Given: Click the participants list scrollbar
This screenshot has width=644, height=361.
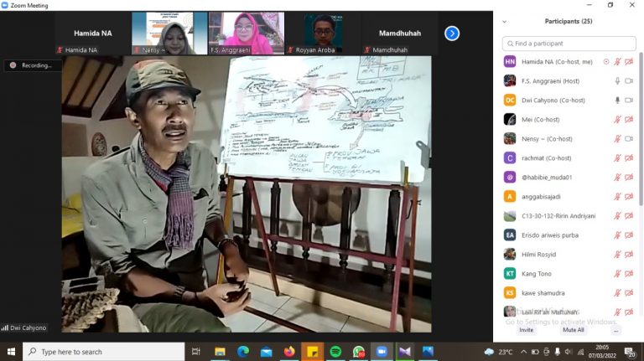Looking at the screenshot, I should (x=641, y=129).
